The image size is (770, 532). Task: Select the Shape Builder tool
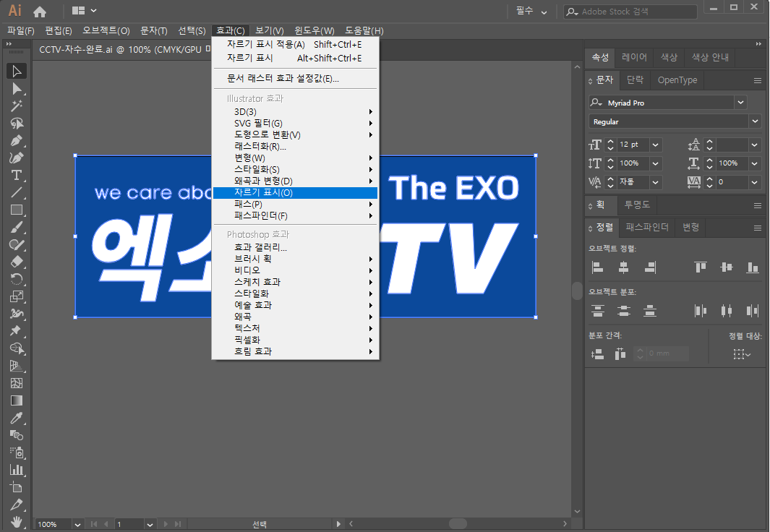16,348
